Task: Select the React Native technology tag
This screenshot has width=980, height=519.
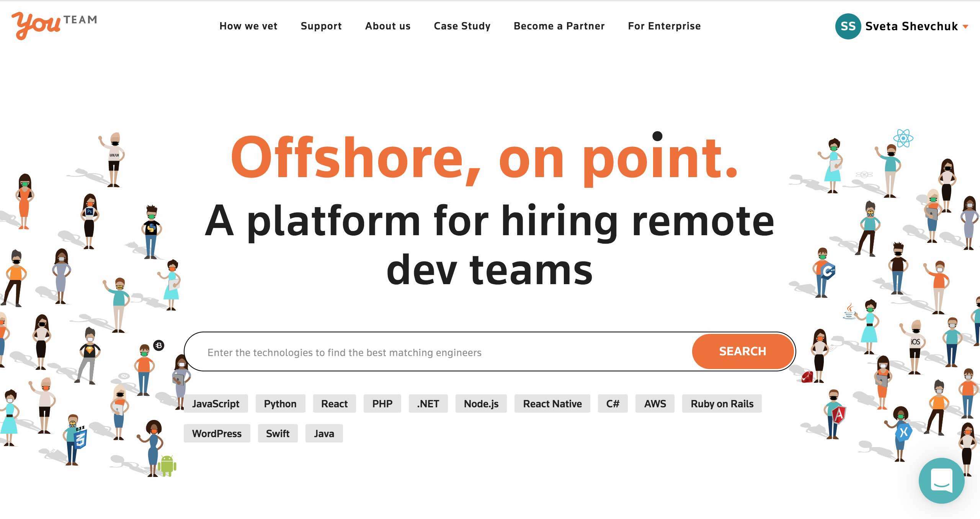Action: pyautogui.click(x=552, y=403)
